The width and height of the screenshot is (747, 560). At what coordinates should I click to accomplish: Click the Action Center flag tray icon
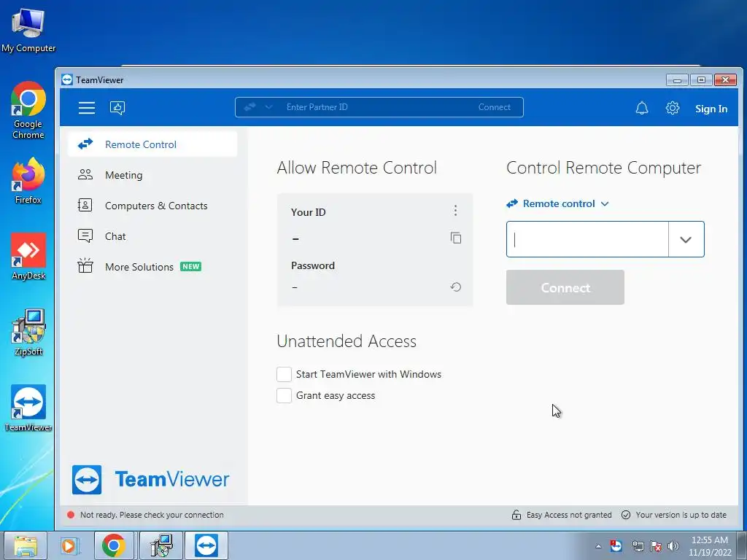(656, 545)
